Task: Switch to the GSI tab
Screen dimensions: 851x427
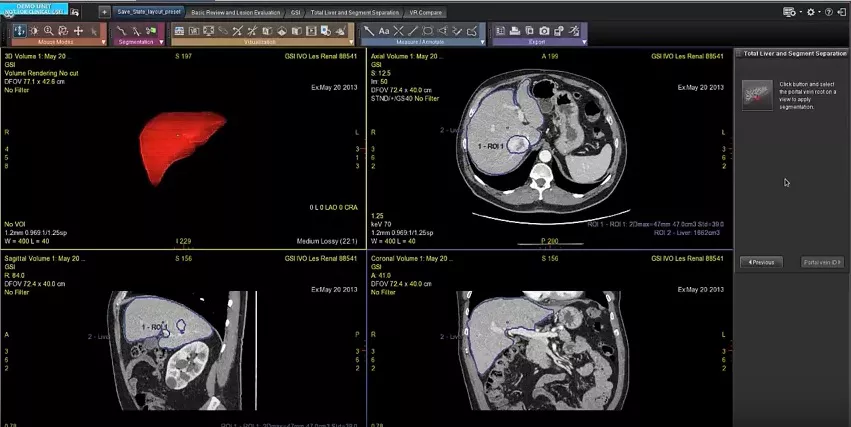Action: click(295, 12)
